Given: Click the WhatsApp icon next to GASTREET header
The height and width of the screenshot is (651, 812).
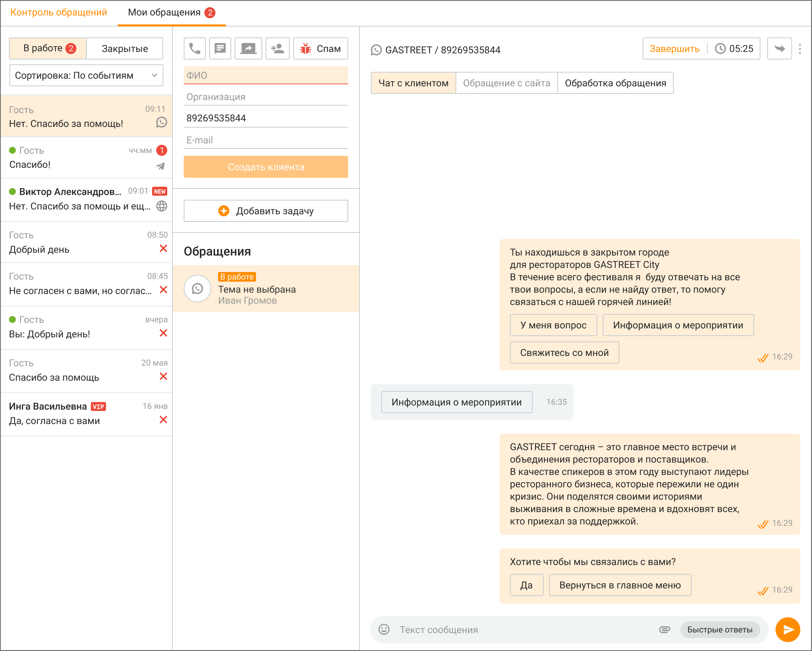Looking at the screenshot, I should [x=376, y=50].
